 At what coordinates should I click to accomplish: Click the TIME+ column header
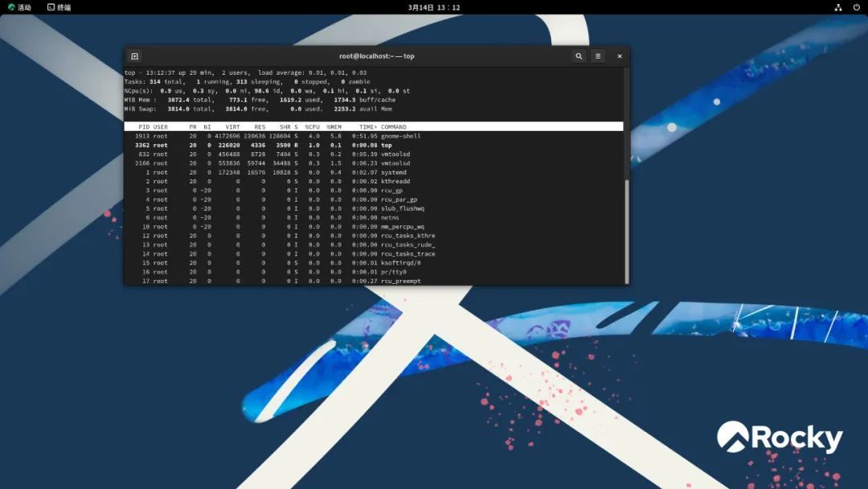tap(368, 127)
